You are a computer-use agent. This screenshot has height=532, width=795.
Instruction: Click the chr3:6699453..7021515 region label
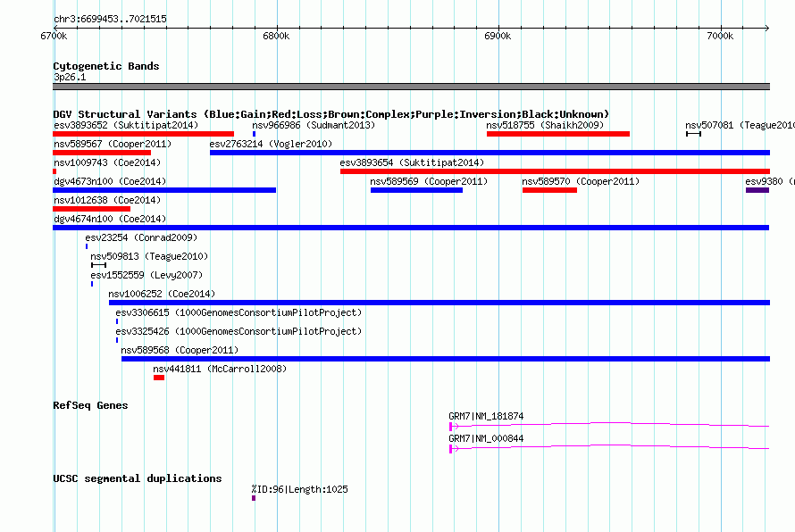[x=110, y=19]
